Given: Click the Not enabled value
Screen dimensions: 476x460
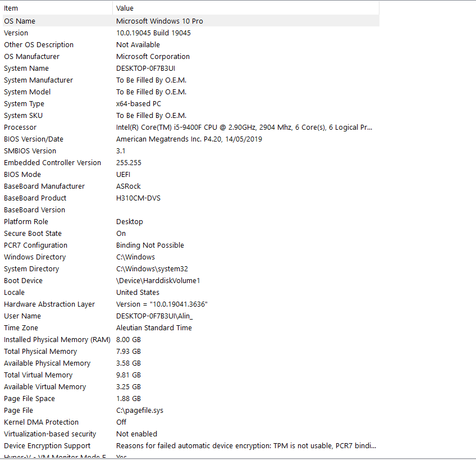Looking at the screenshot, I should (136, 434).
